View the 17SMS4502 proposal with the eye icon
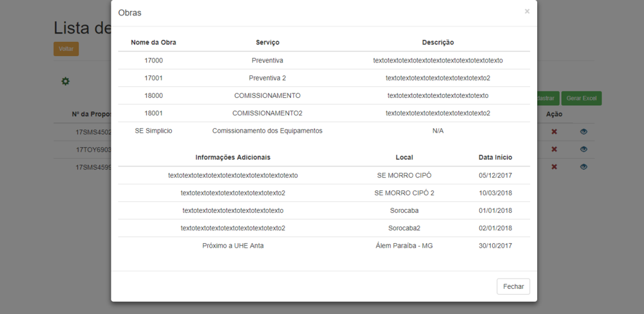The width and height of the screenshot is (644, 314). [x=583, y=132]
